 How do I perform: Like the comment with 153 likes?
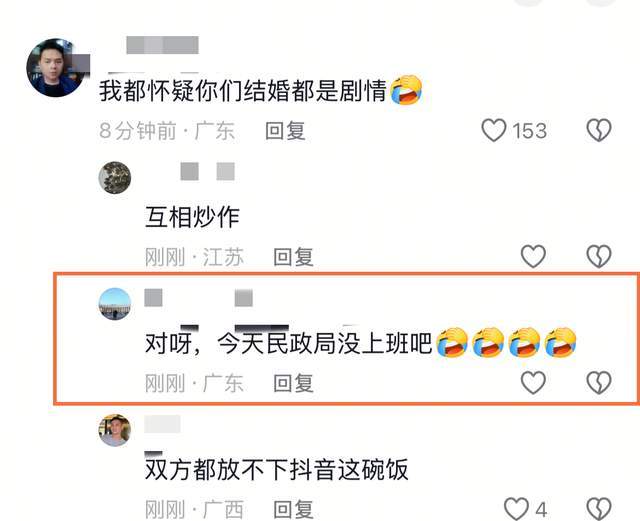pos(494,130)
